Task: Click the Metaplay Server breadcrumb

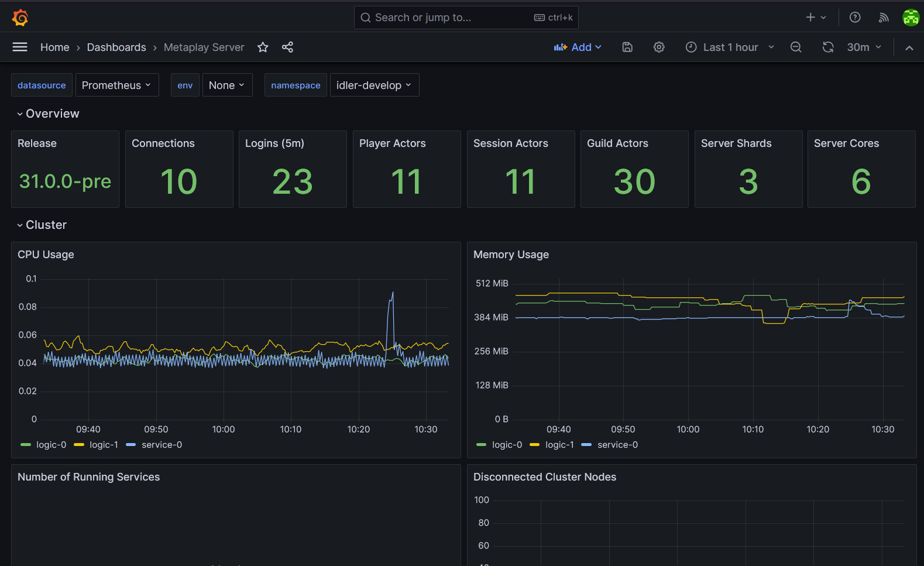Action: 204,47
